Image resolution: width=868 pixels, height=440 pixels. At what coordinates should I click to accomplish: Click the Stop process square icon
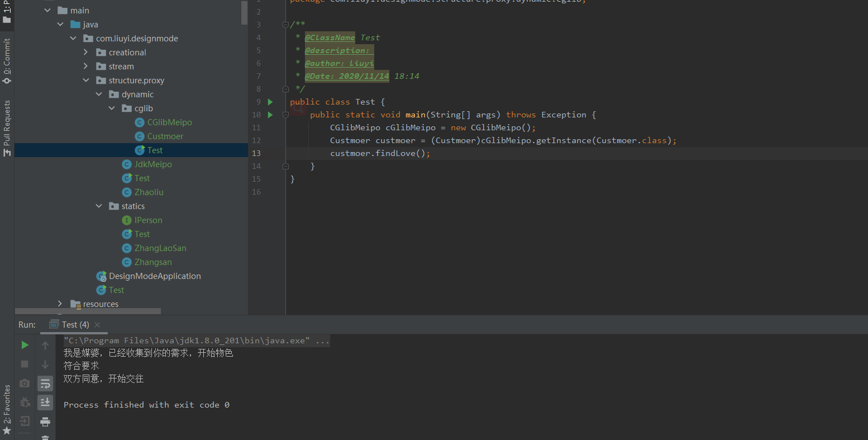point(25,364)
